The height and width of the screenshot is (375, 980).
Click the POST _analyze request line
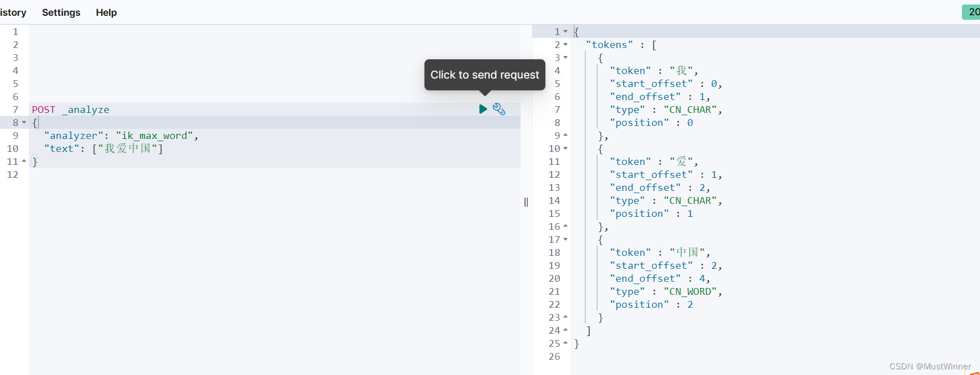coord(71,110)
